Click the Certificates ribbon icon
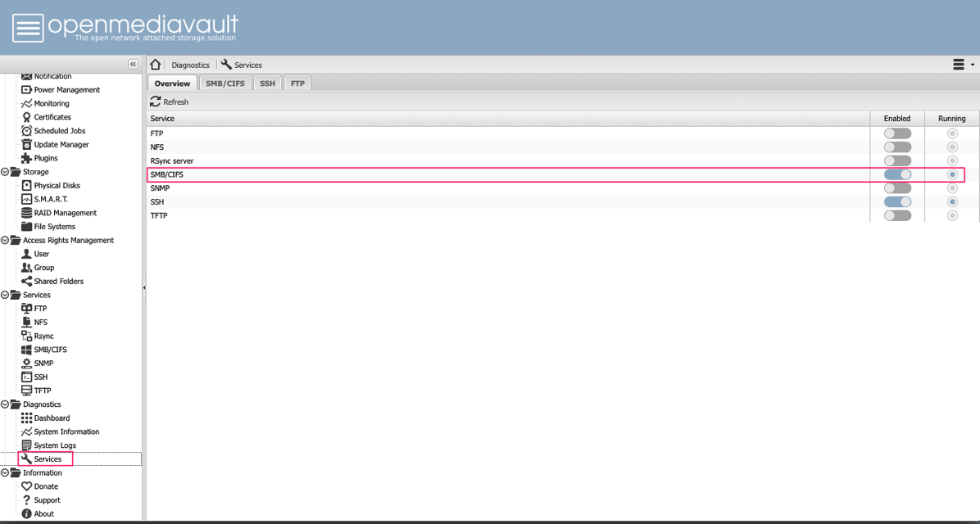 26,117
